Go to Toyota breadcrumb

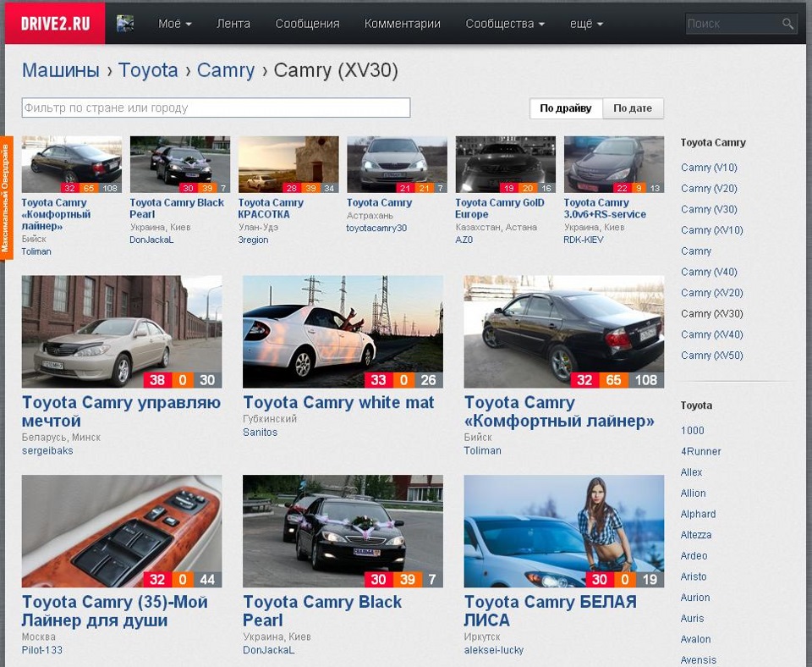click(x=148, y=70)
